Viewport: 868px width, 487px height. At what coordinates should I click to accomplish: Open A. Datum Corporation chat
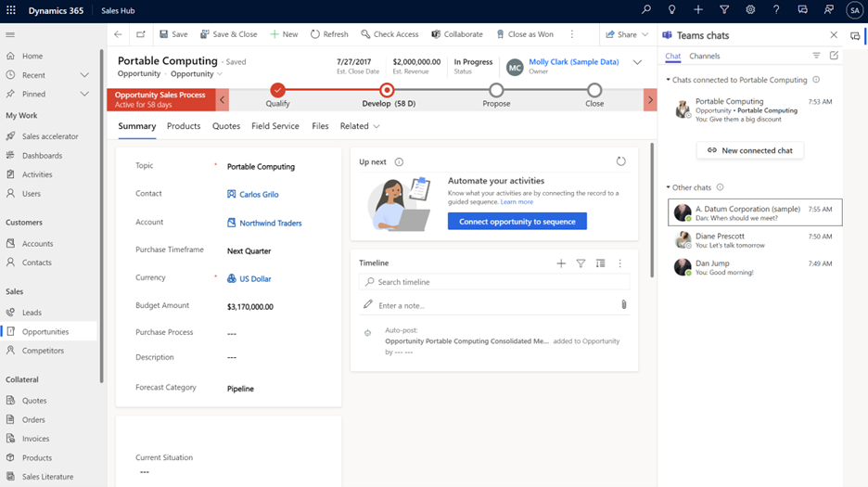click(x=755, y=212)
